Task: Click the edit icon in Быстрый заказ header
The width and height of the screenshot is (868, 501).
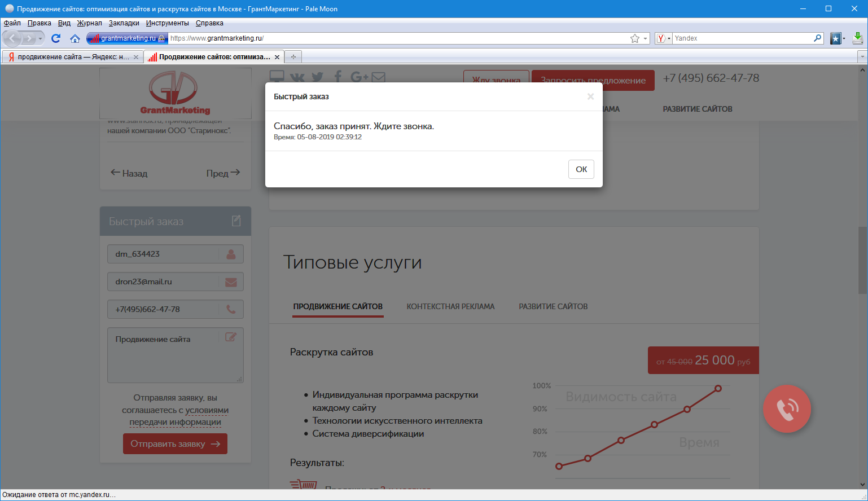Action: coord(236,221)
